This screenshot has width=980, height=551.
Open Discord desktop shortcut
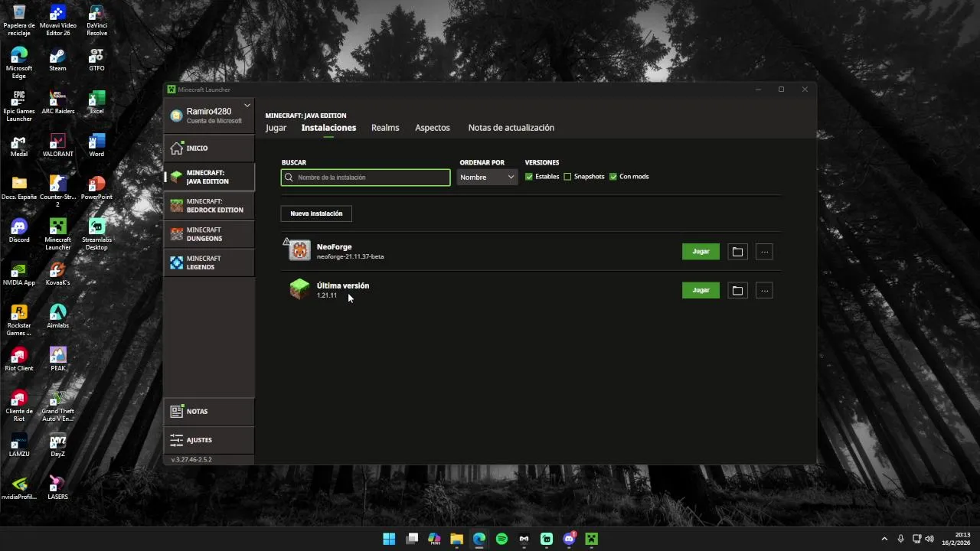click(x=19, y=231)
